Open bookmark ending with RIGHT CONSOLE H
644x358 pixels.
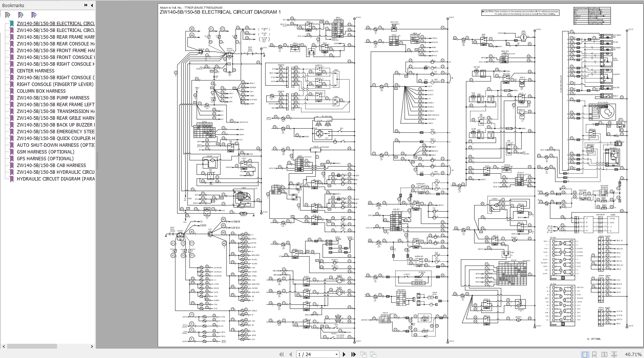point(56,64)
